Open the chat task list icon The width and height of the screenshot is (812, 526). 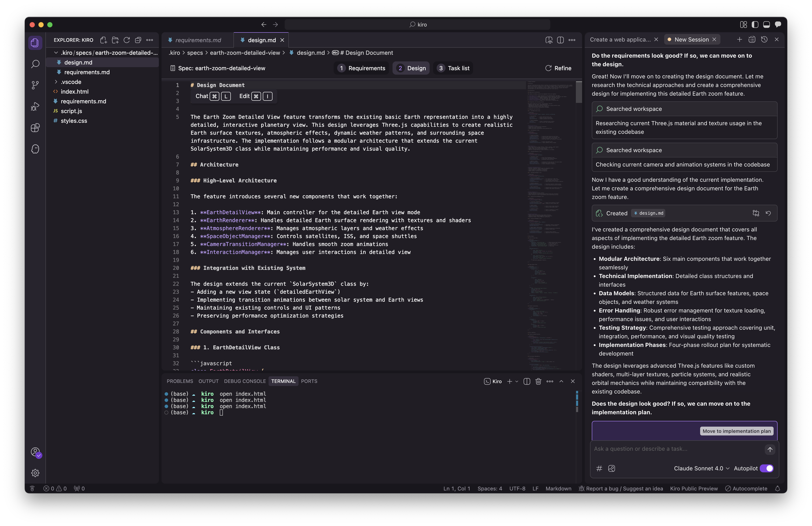pyautogui.click(x=752, y=39)
